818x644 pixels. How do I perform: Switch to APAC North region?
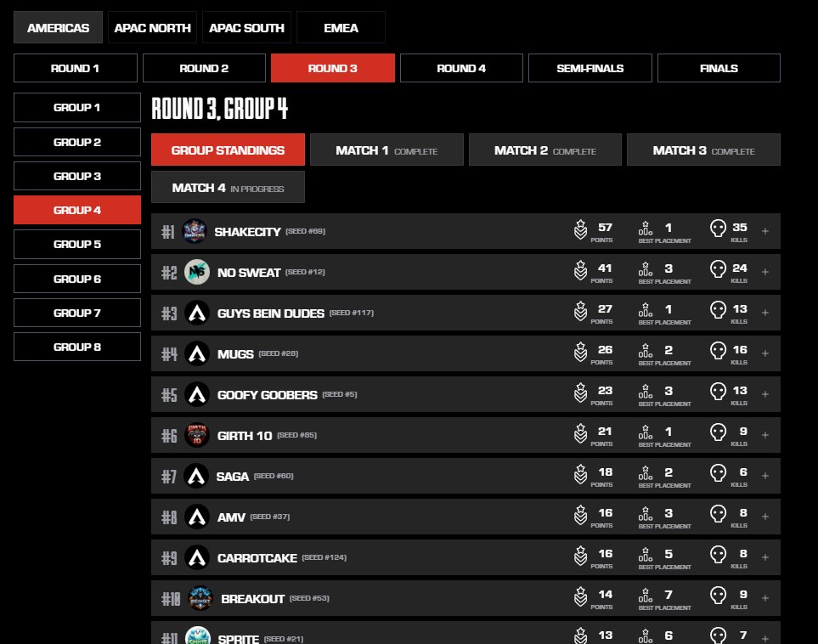152,28
